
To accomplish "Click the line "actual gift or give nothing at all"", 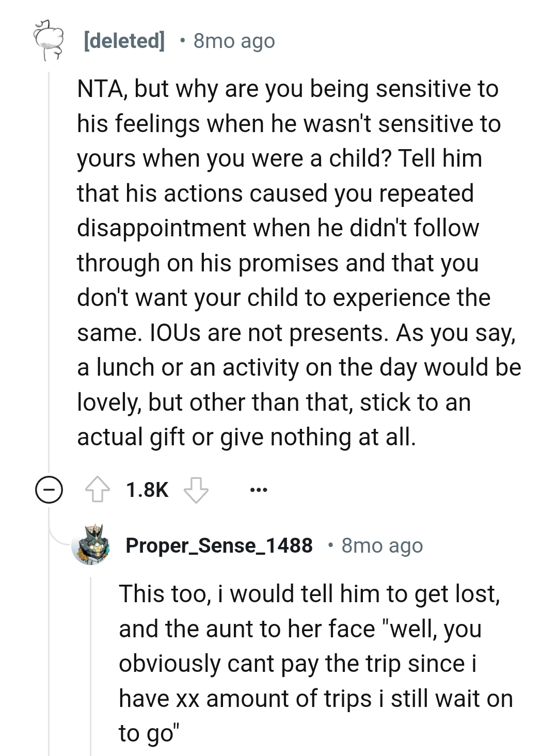I will coord(246,437).
